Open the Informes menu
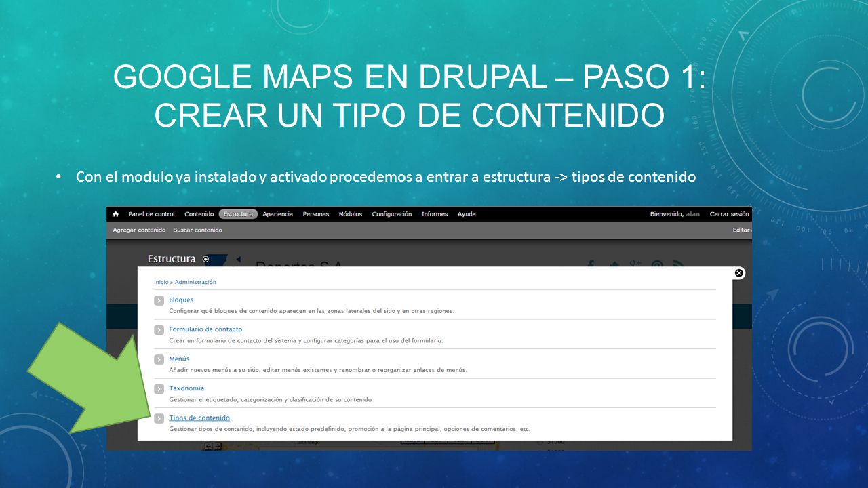The image size is (868, 488). tap(435, 214)
